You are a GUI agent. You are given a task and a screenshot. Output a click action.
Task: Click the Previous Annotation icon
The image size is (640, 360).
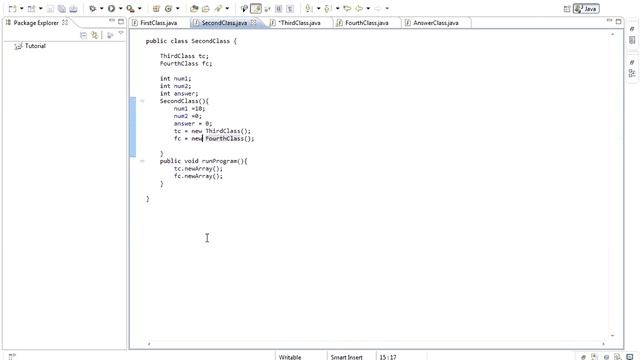pos(327,9)
